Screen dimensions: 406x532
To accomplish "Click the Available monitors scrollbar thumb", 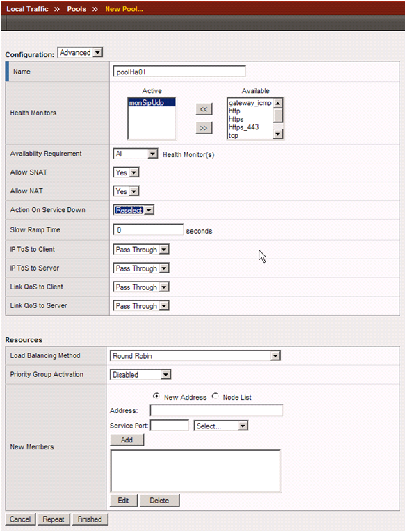I will tap(278, 115).
